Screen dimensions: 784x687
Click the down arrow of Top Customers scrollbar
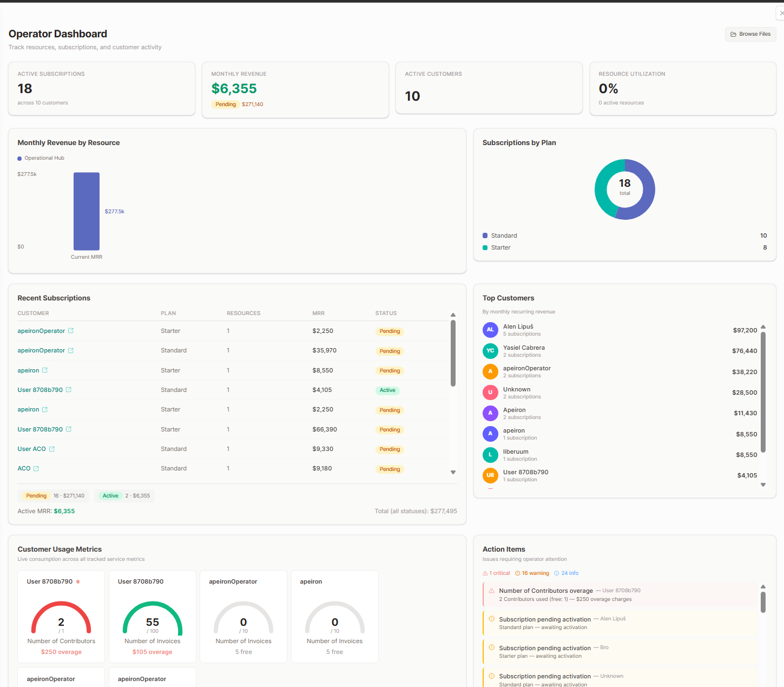763,485
